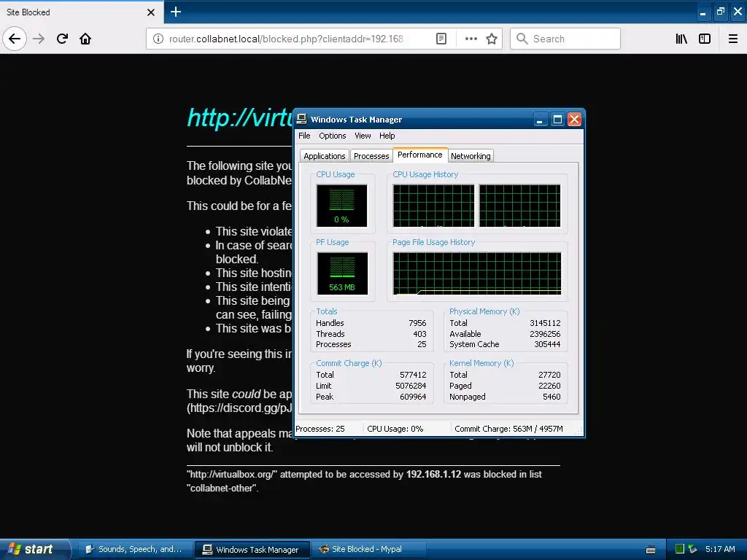Click the Threads value 403
This screenshot has width=747, height=560.
(x=419, y=334)
